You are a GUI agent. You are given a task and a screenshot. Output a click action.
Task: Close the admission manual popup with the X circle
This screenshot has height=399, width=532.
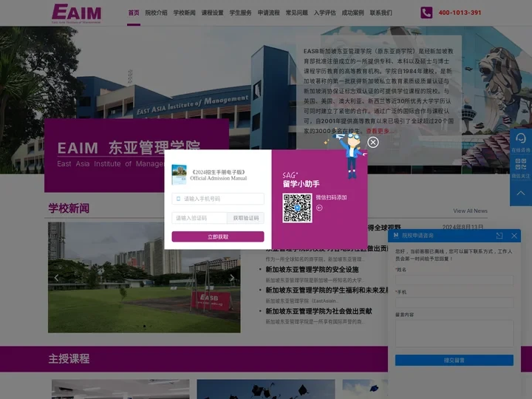(373, 142)
